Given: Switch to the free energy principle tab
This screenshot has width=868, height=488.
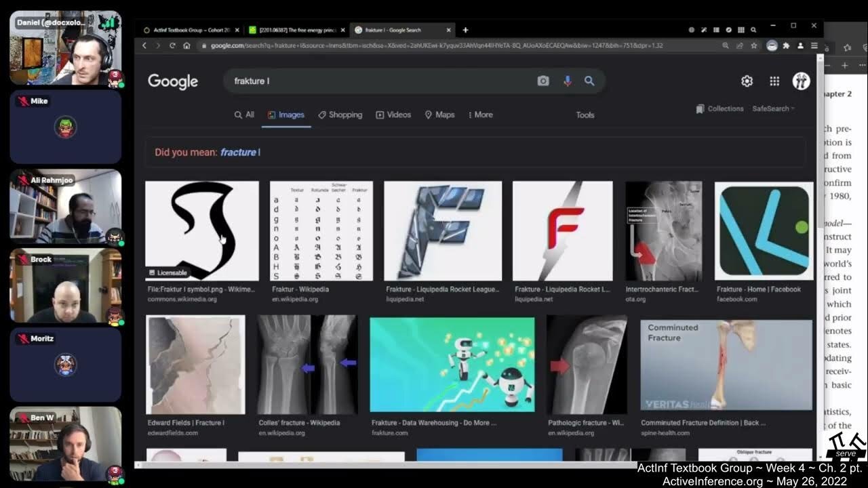Looking at the screenshot, I should tap(296, 30).
